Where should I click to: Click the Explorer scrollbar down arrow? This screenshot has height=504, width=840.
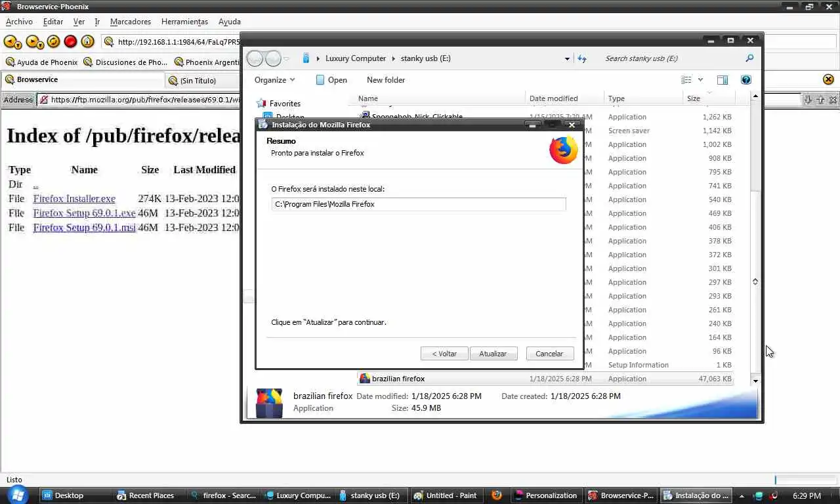[755, 381]
